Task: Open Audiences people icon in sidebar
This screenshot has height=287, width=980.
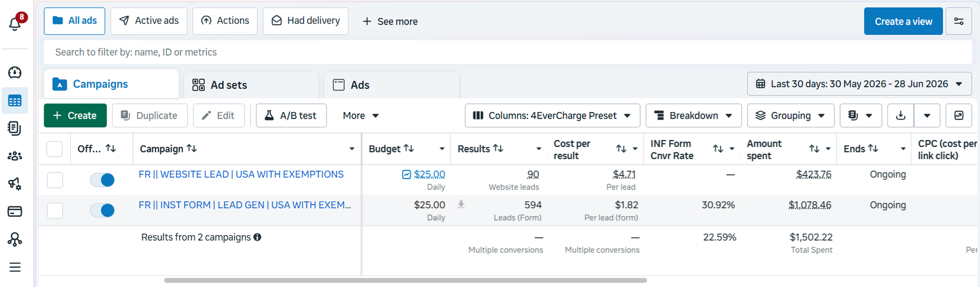Action: (x=15, y=156)
